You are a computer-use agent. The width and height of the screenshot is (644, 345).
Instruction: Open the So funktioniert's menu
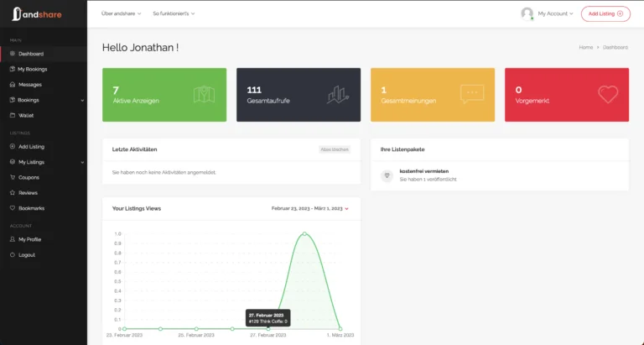tap(176, 13)
